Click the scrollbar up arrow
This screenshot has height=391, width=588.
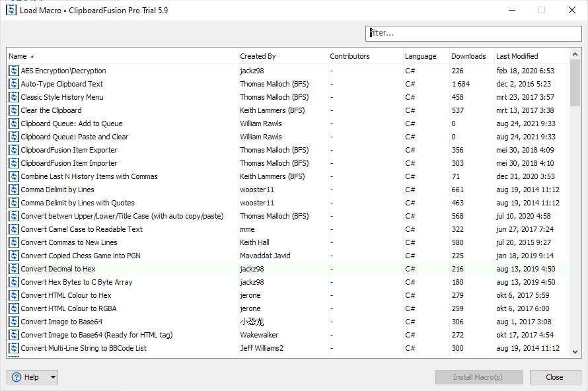tap(575, 55)
